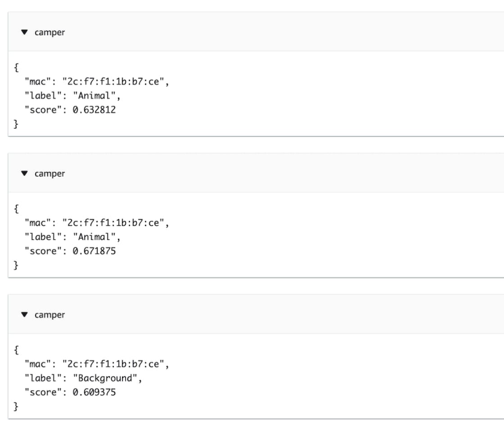Collapse the camper message with score 0.632812
Viewport: 504px width, 432px height.
point(24,32)
